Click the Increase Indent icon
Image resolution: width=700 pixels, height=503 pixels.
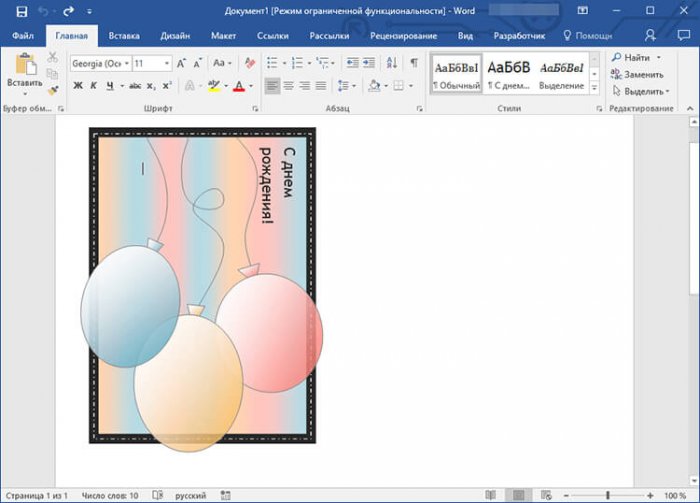(367, 63)
